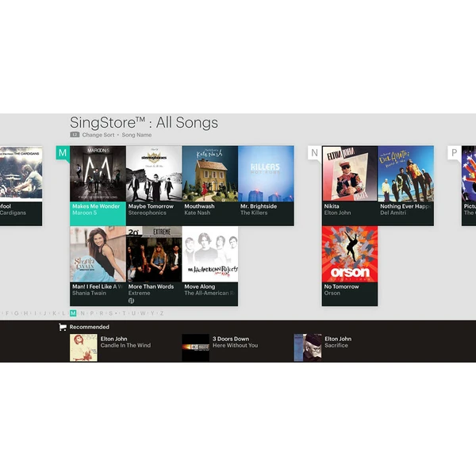Select the P section header tag
The height and width of the screenshot is (476, 476).
pos(455,152)
